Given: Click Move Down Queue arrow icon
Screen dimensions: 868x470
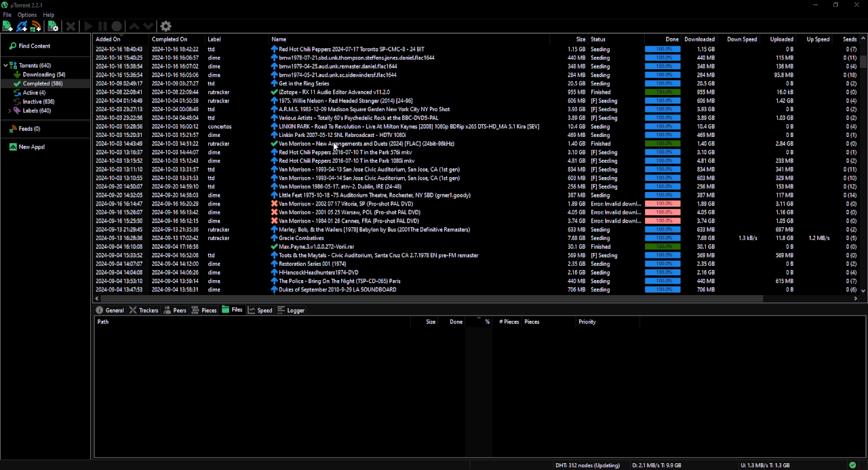Looking at the screenshot, I should pos(148,26).
